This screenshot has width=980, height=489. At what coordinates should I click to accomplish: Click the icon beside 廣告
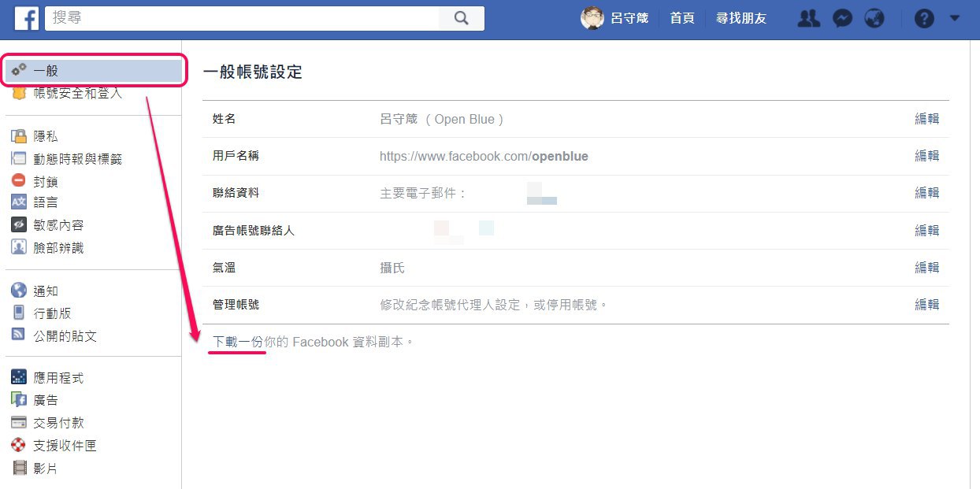click(x=19, y=399)
